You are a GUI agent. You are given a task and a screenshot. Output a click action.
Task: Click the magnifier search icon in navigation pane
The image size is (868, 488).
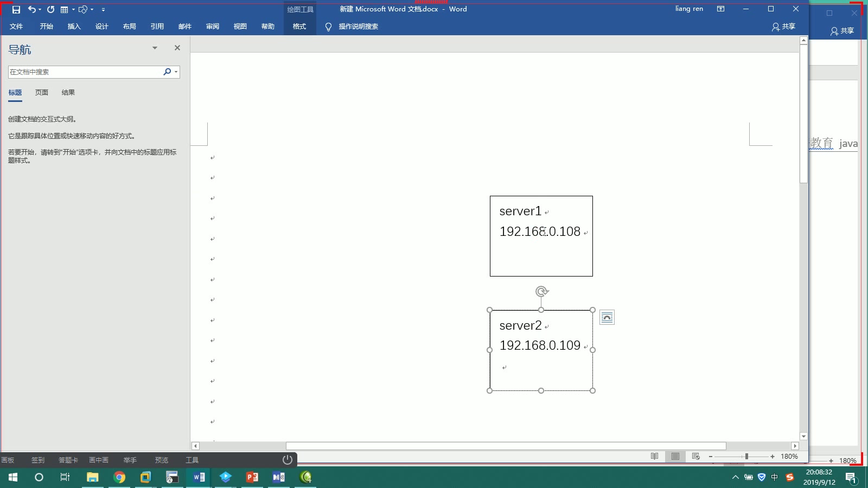tap(167, 72)
